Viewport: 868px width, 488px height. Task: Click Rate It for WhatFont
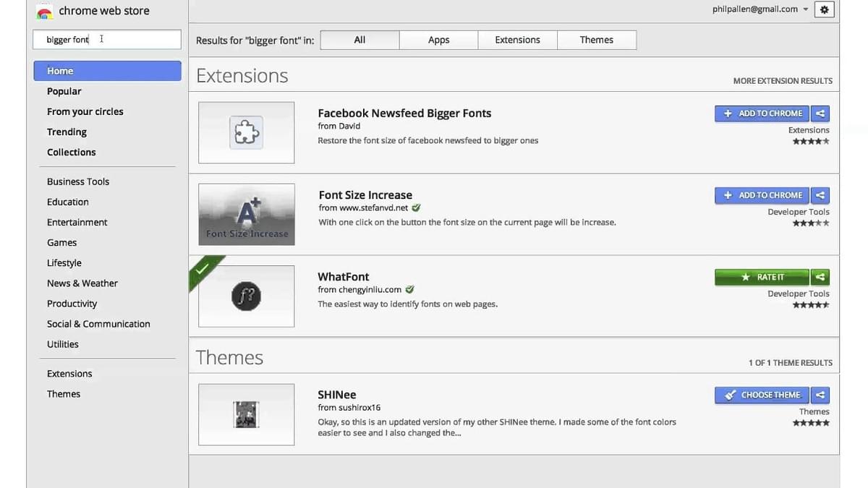762,277
